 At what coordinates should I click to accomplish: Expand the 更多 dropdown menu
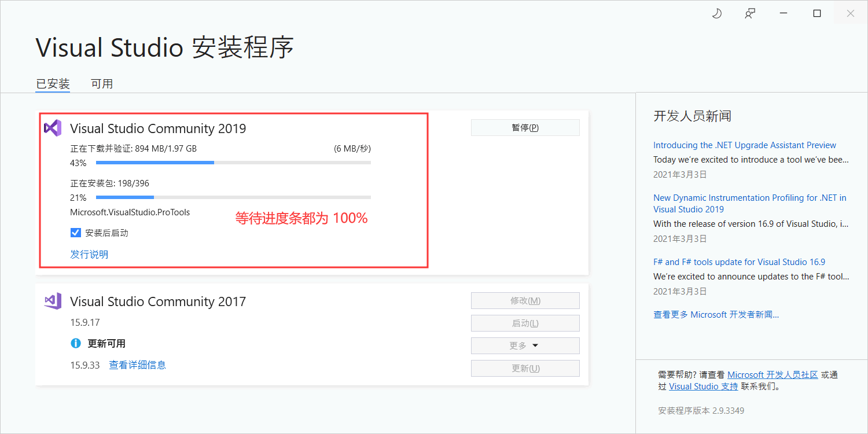pos(525,345)
